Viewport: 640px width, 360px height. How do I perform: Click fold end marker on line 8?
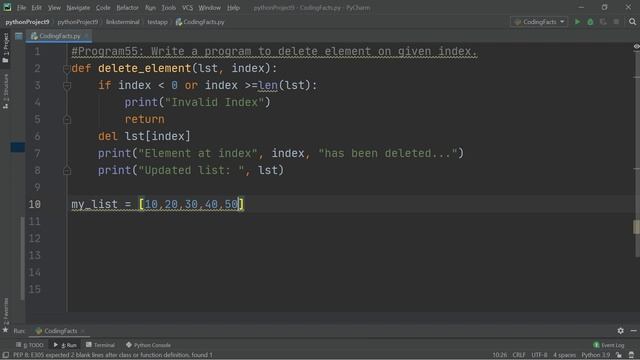(67, 171)
